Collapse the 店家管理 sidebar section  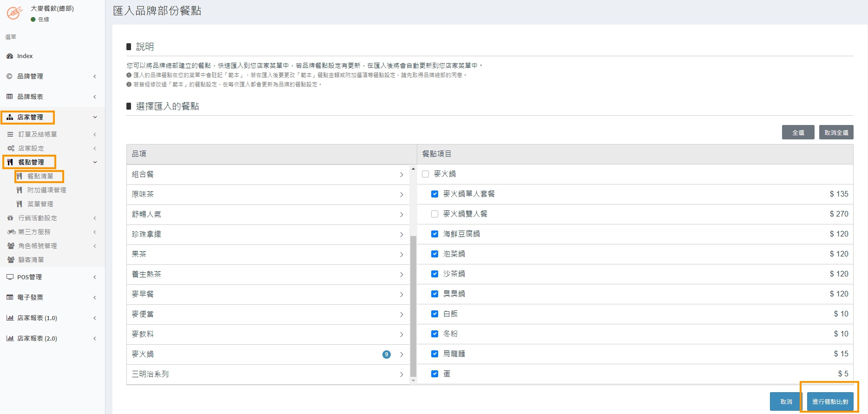pyautogui.click(x=51, y=117)
